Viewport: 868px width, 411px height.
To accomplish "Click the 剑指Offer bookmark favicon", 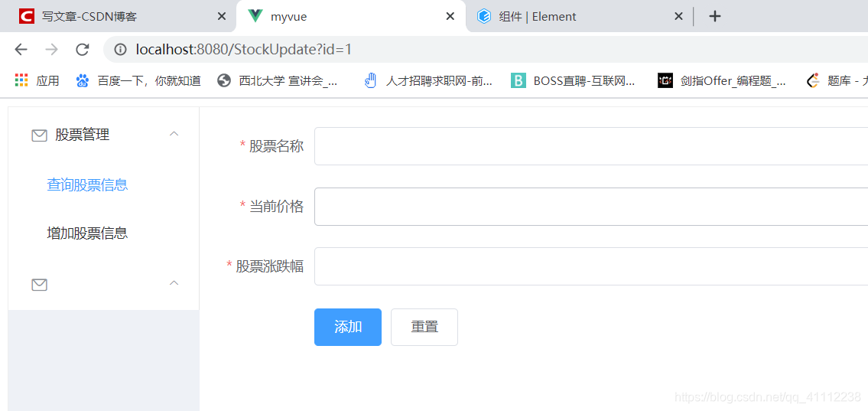I will point(665,81).
